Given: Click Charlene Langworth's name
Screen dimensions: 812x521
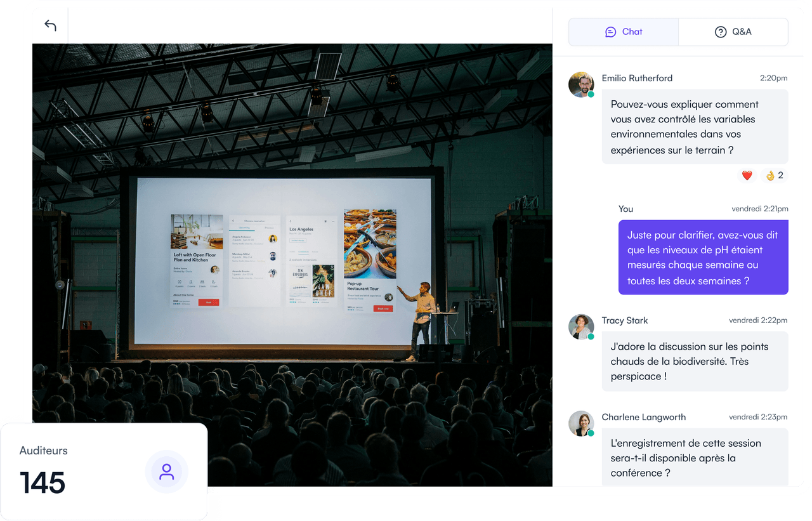Looking at the screenshot, I should click(643, 417).
